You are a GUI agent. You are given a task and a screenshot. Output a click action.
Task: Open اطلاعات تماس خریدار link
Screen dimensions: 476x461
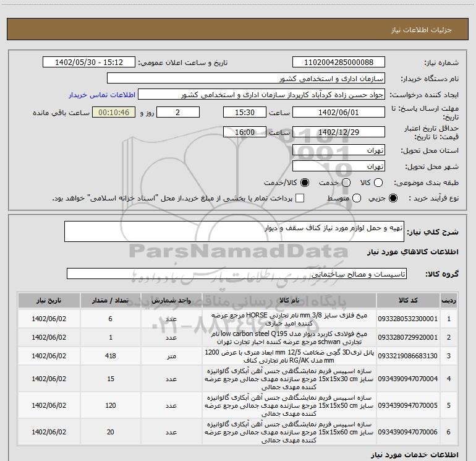pos(102,95)
